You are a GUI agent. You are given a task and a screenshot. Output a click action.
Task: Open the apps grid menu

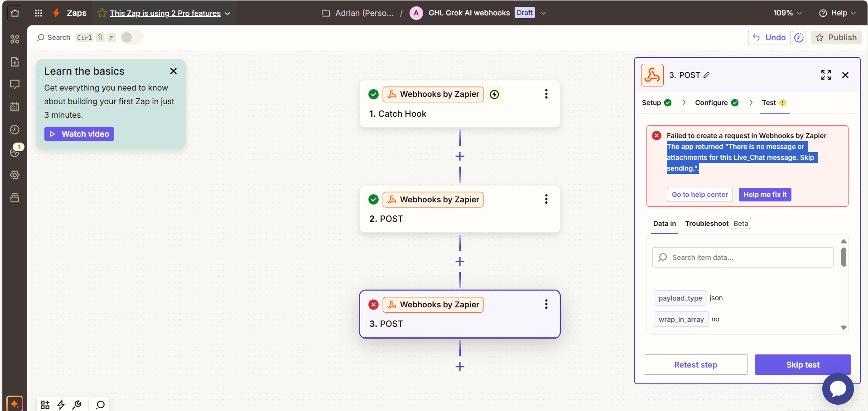click(39, 13)
